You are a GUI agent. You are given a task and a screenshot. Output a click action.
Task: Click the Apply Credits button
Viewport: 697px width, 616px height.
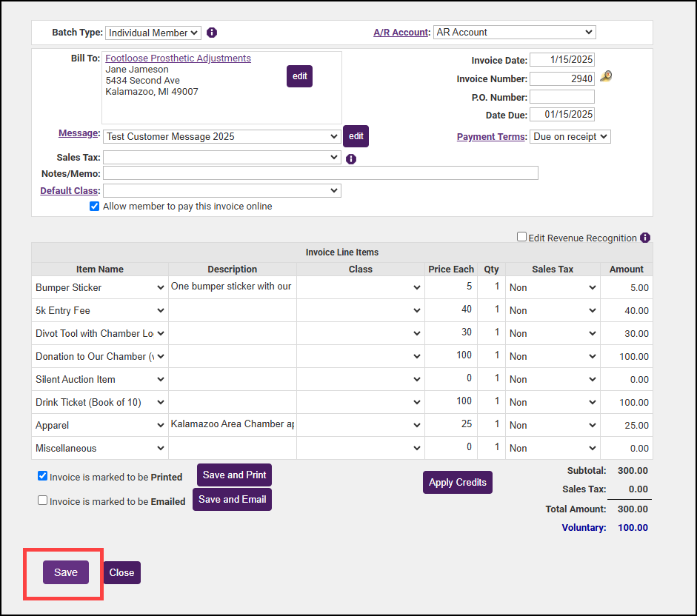(x=457, y=482)
